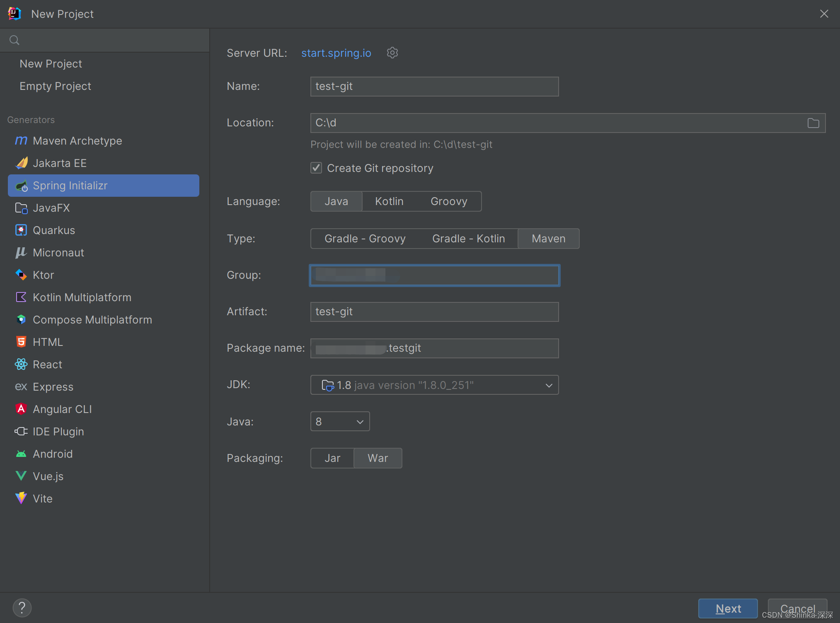
Task: Select the IDE Plugin icon
Action: [x=21, y=432]
